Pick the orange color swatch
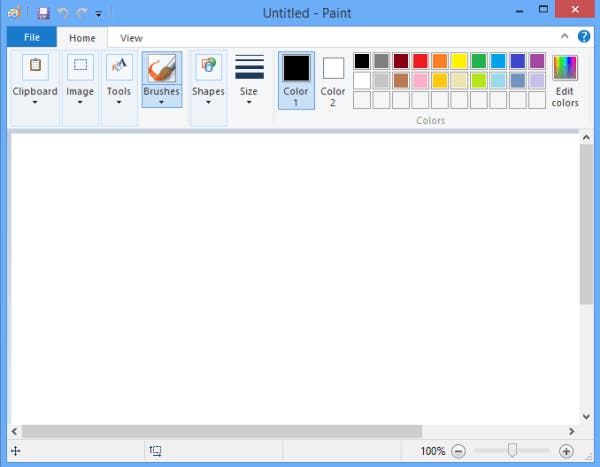This screenshot has width=600, height=467. [440, 61]
